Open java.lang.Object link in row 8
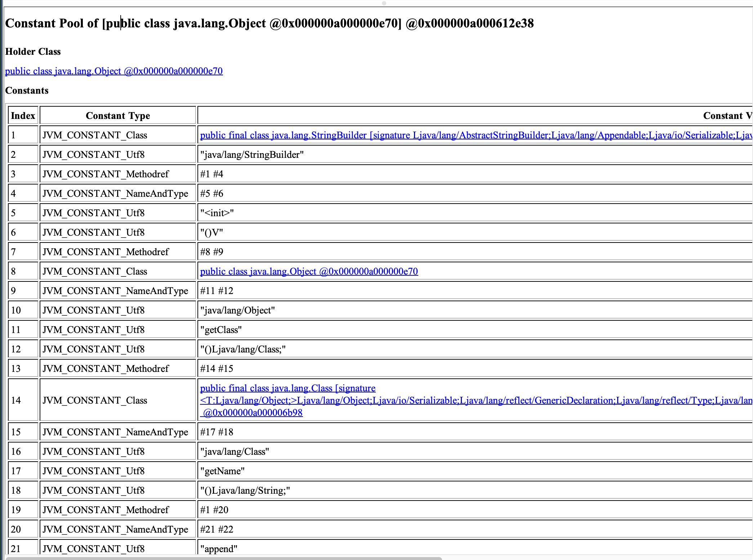 click(x=309, y=271)
